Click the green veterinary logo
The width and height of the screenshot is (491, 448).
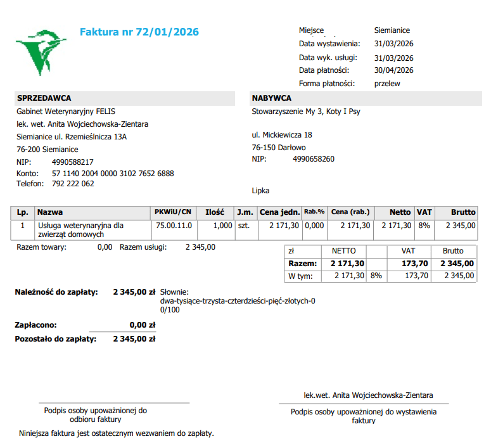(41, 53)
